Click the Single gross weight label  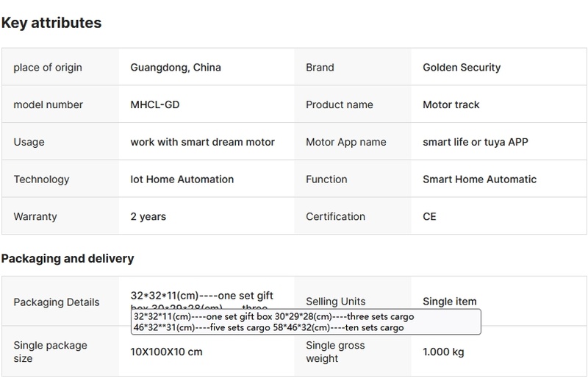coord(335,352)
